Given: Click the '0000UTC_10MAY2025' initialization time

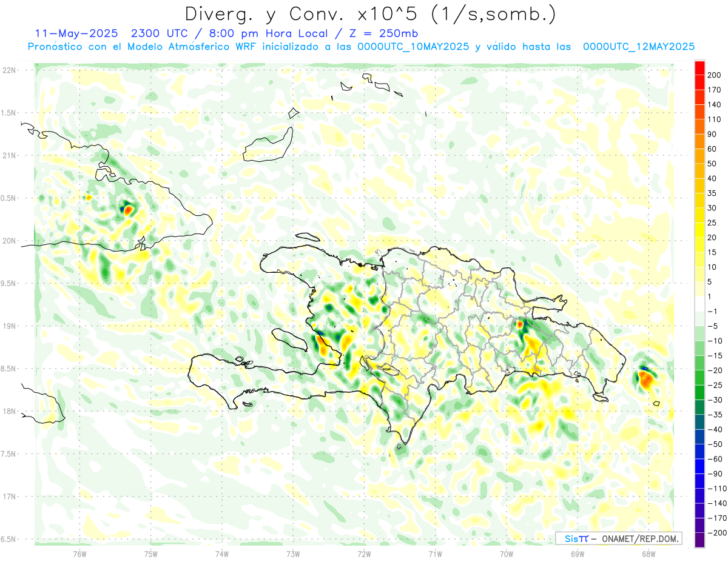Looking at the screenshot, I should pos(413,47).
